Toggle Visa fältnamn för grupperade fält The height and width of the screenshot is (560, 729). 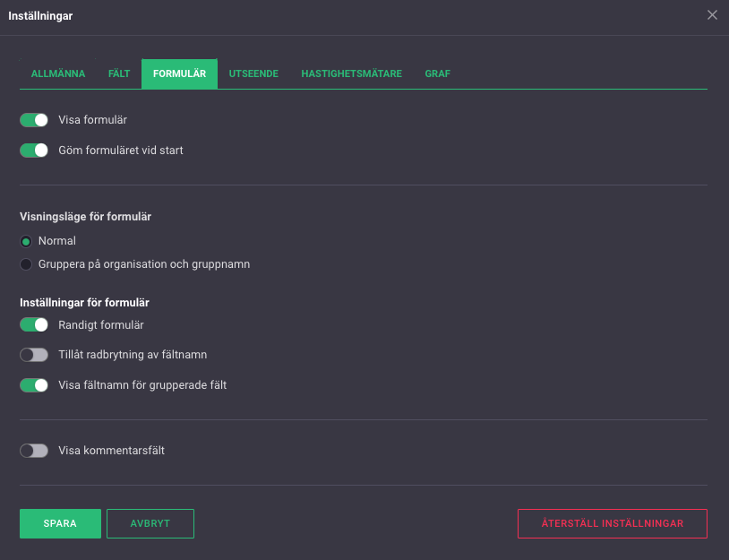(x=34, y=385)
